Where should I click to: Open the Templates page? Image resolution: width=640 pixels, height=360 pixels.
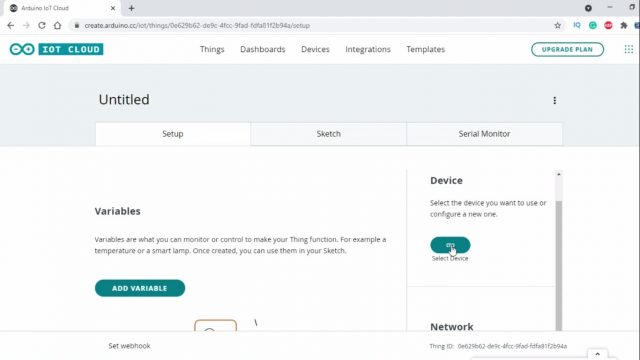(426, 49)
